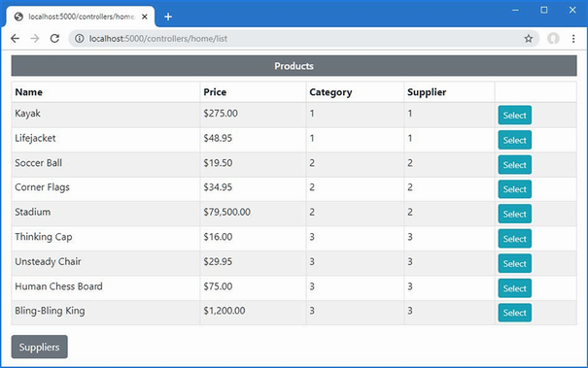Viewport: 588px width, 368px height.
Task: Select the Bling-Bling King product
Action: [x=514, y=313]
